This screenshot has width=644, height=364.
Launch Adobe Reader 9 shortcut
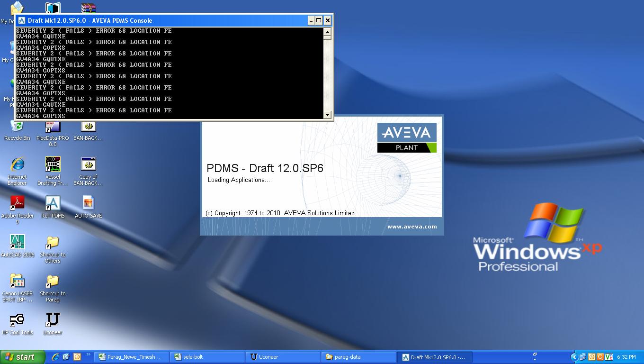click(x=17, y=210)
